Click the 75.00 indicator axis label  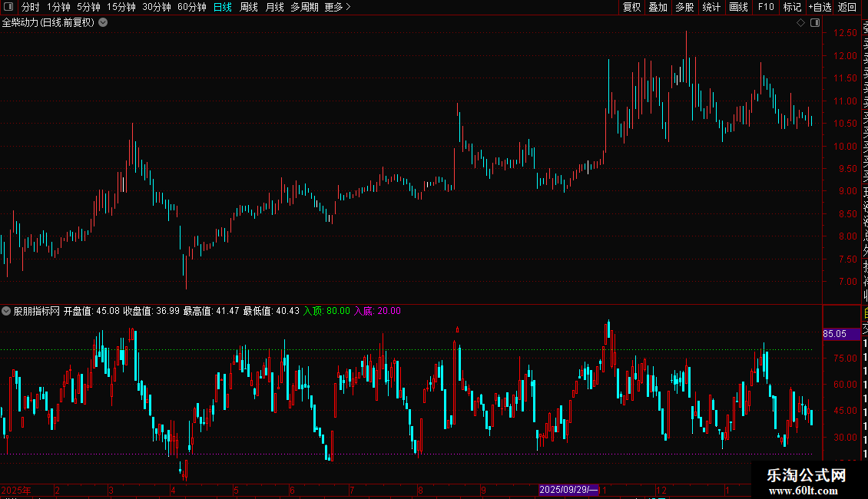click(x=845, y=358)
